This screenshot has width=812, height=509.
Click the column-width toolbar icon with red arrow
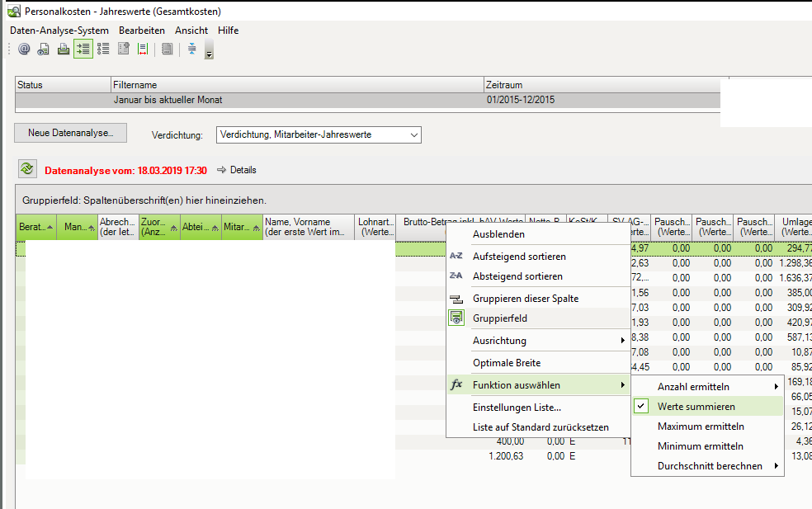(143, 49)
